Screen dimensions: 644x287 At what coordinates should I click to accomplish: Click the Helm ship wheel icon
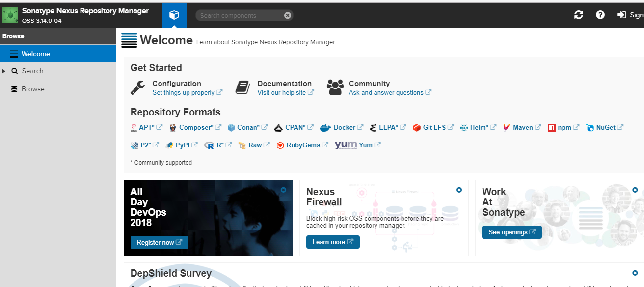click(x=464, y=128)
